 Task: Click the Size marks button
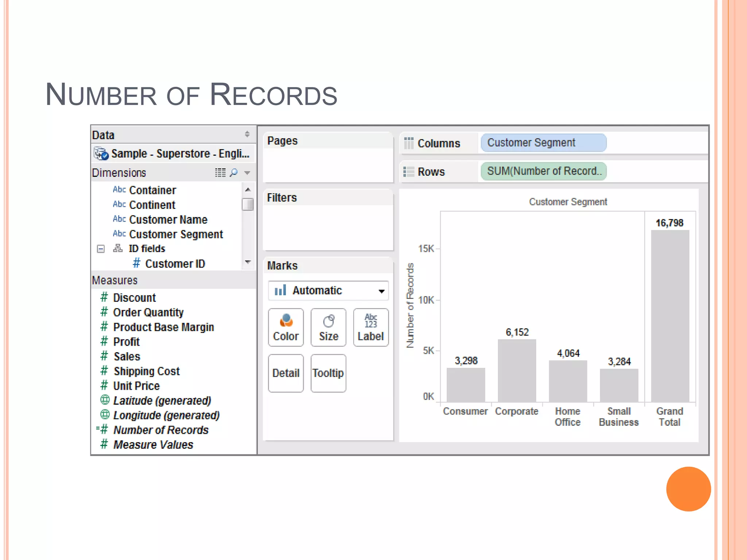[328, 327]
